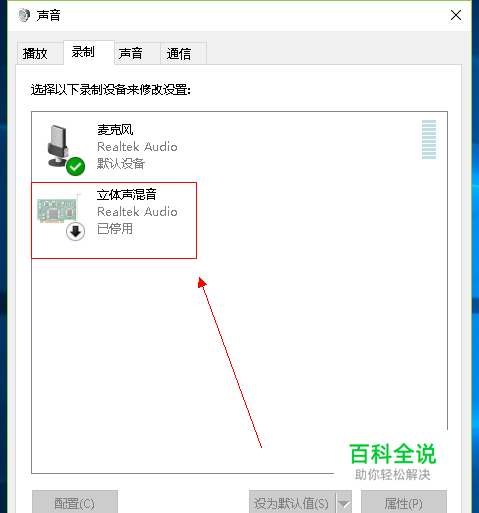Select the 立体声混音 device name text
This screenshot has height=513, width=479.
(x=127, y=194)
